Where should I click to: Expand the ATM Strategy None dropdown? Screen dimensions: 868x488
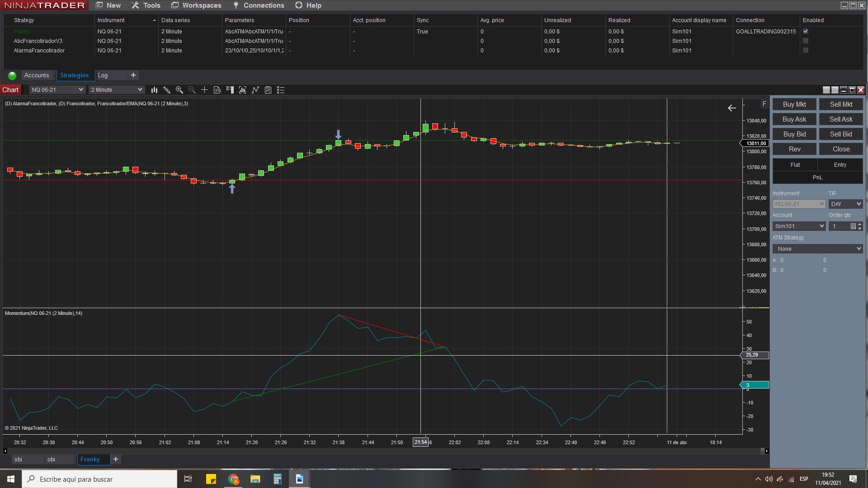click(817, 249)
